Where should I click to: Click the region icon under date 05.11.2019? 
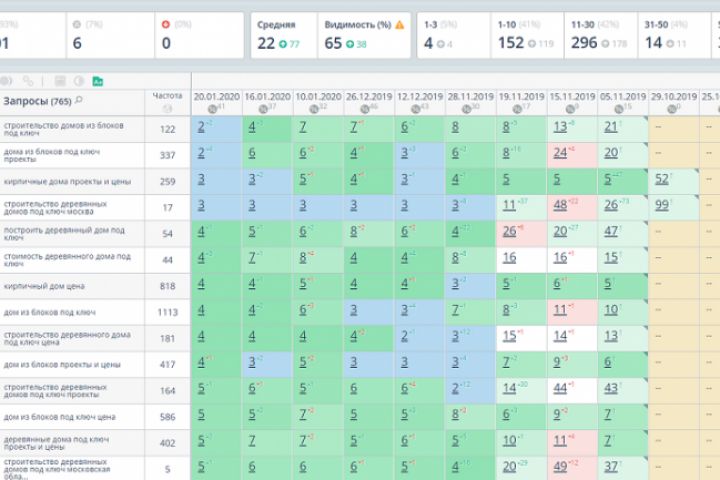pos(619,109)
